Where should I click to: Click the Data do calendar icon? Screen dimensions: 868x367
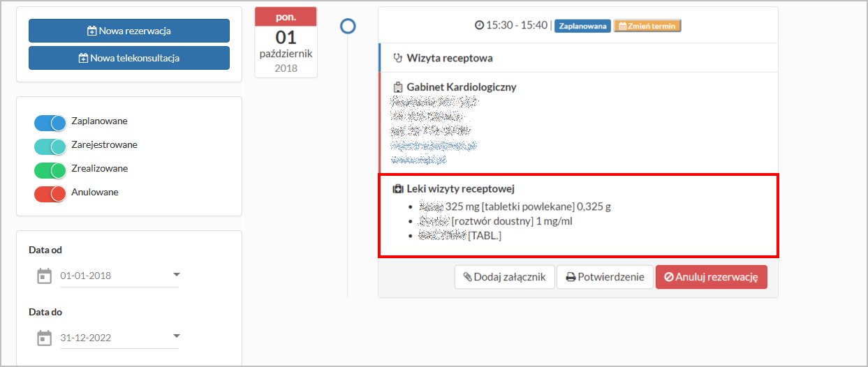[x=44, y=338]
